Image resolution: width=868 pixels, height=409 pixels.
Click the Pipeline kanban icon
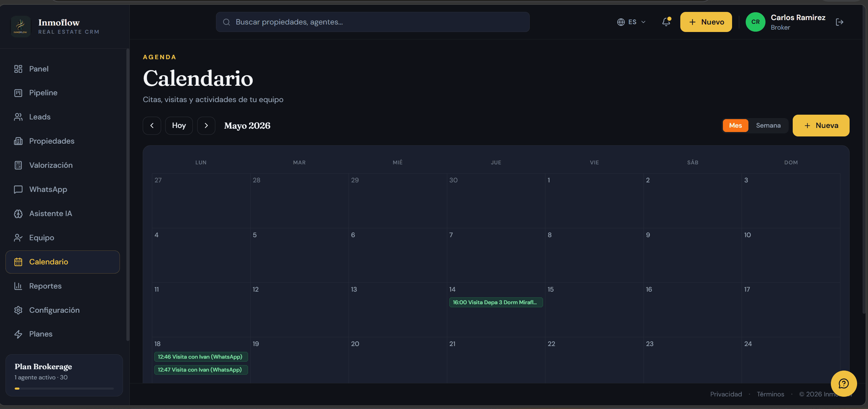tap(18, 93)
